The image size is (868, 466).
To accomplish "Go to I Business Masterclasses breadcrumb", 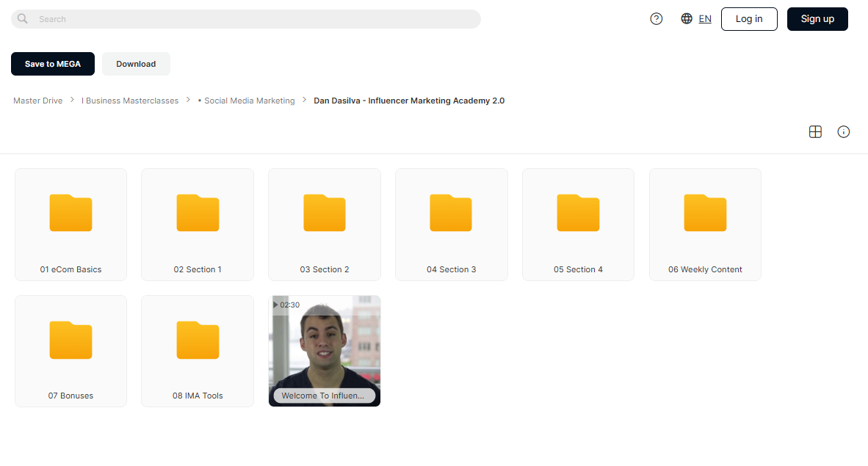I will click(x=130, y=101).
